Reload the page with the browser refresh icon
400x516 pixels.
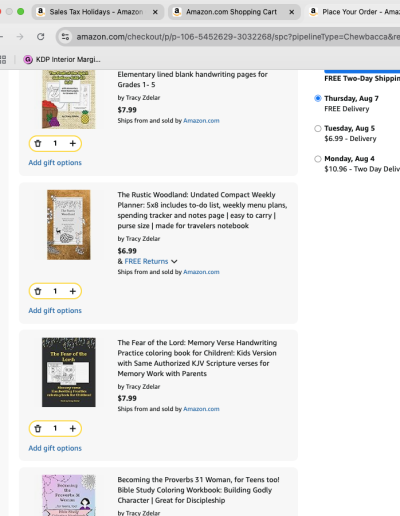pos(41,37)
